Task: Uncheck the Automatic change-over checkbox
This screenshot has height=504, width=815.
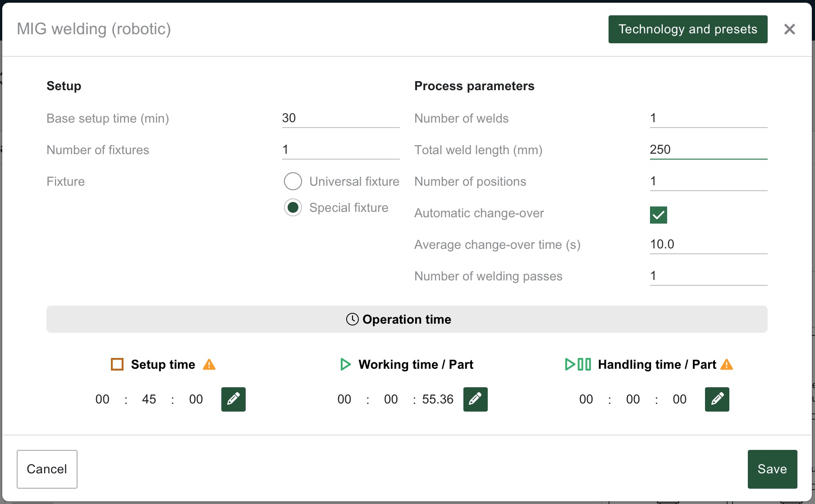Action: click(658, 215)
